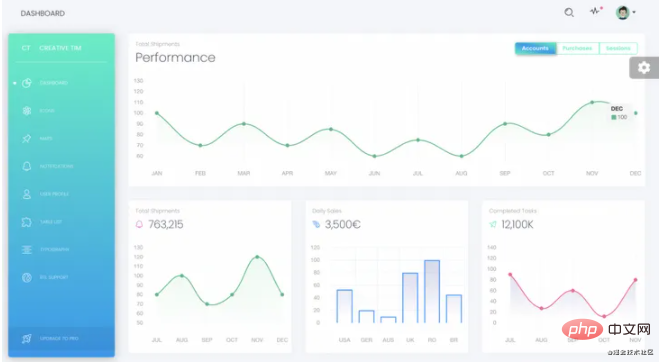
Task: Click the Icons atom icon in sidebar
Action: coord(27,111)
